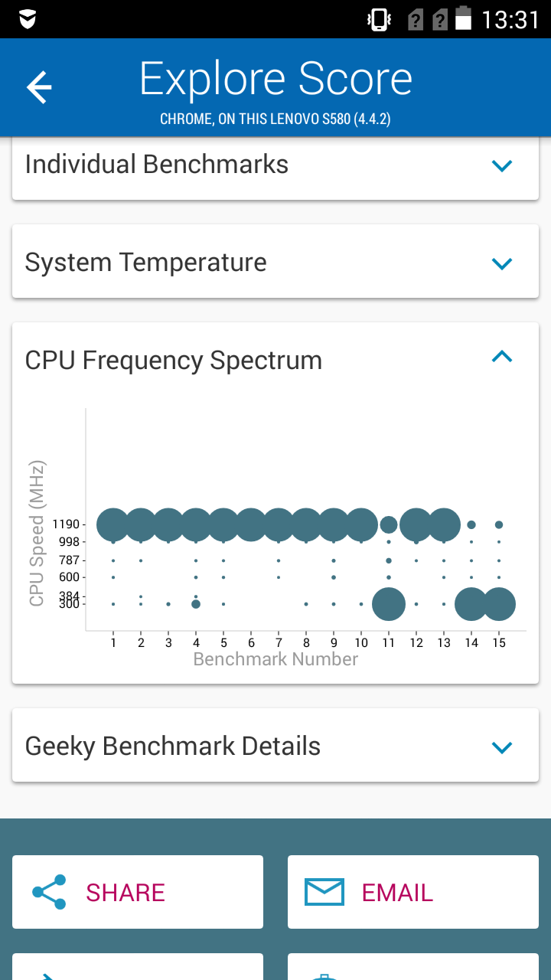This screenshot has width=551, height=980.
Task: Select medium bubble at benchmark 11, 1190 MHz
Action: 389,524
